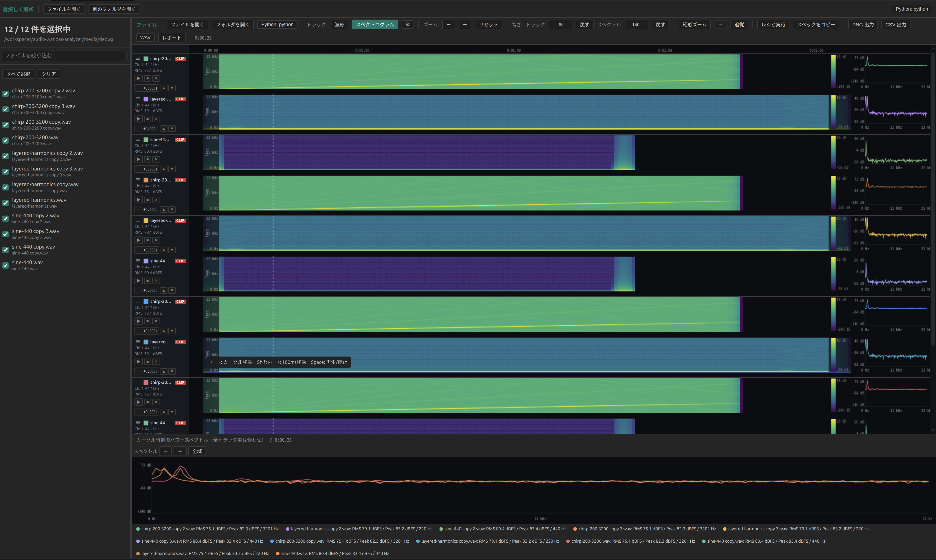This screenshot has height=560, width=936.
Task: Stop the pink-swatch chirp track
Action: (148, 402)
